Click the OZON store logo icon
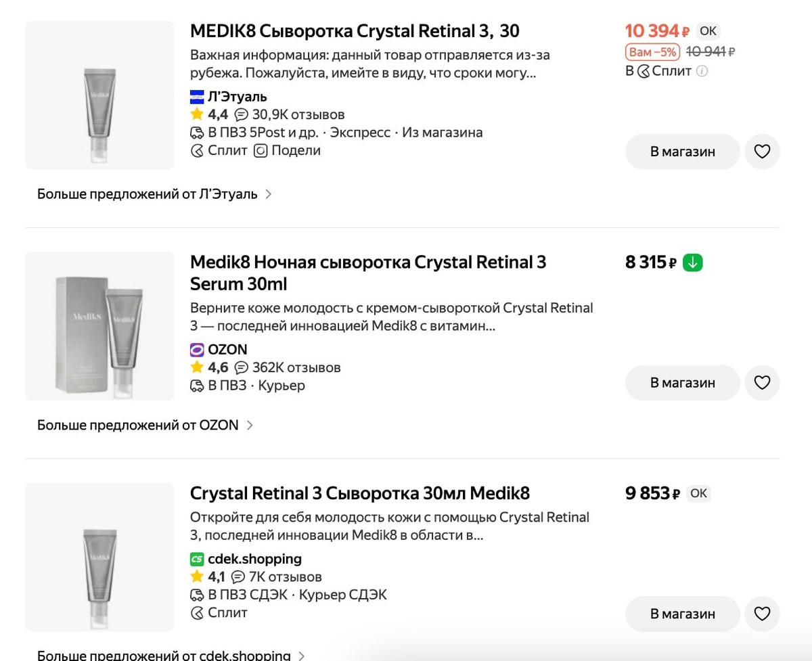This screenshot has width=812, height=661. tap(197, 350)
